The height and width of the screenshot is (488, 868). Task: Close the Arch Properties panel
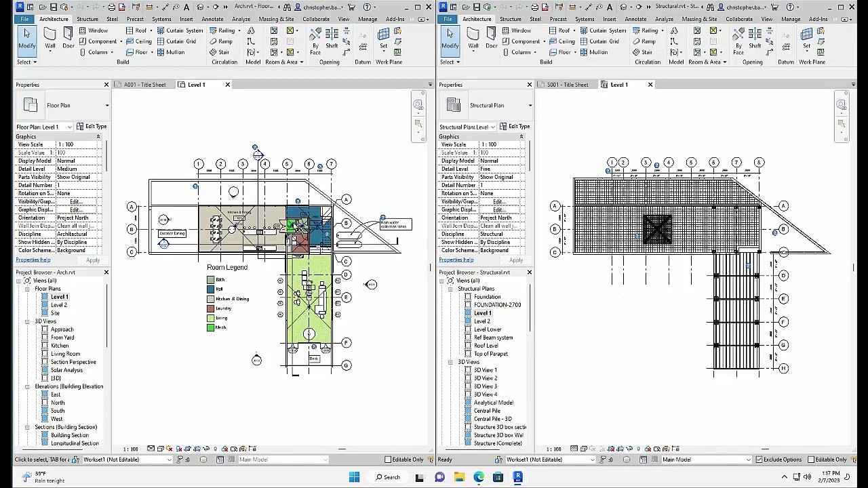click(x=106, y=85)
